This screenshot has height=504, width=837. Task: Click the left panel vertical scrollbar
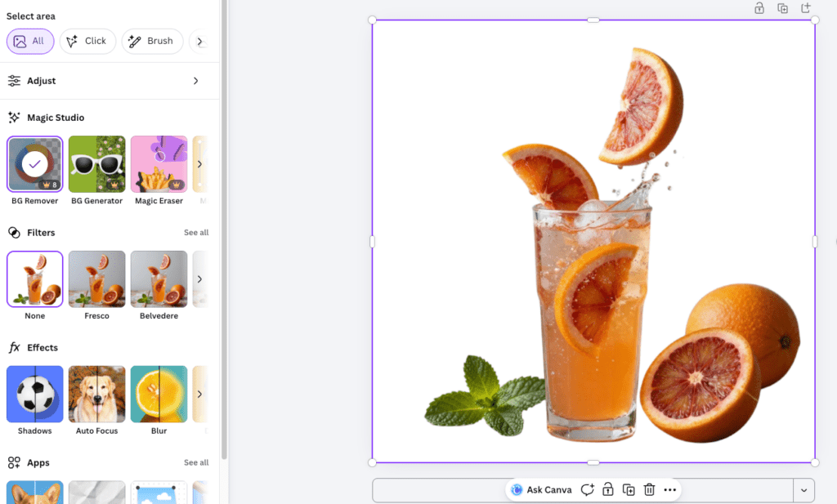[x=224, y=245]
